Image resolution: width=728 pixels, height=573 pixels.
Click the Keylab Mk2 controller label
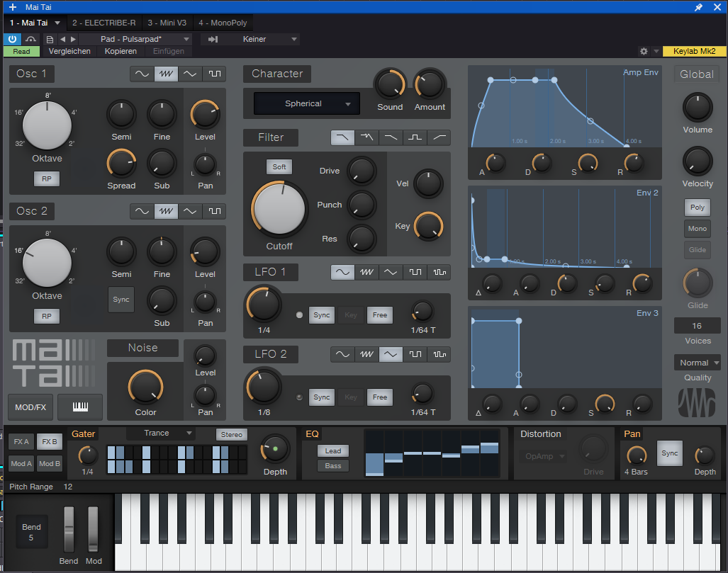point(694,51)
